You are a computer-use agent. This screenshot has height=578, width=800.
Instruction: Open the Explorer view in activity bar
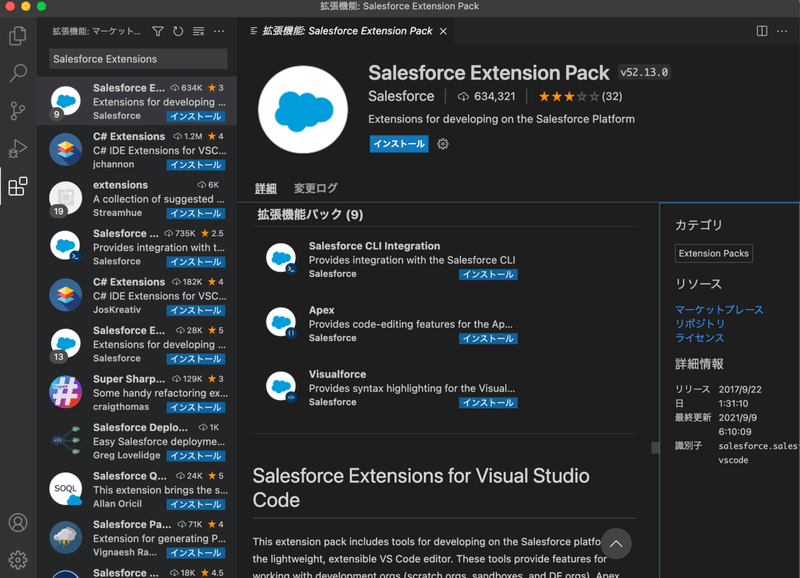tap(18, 37)
